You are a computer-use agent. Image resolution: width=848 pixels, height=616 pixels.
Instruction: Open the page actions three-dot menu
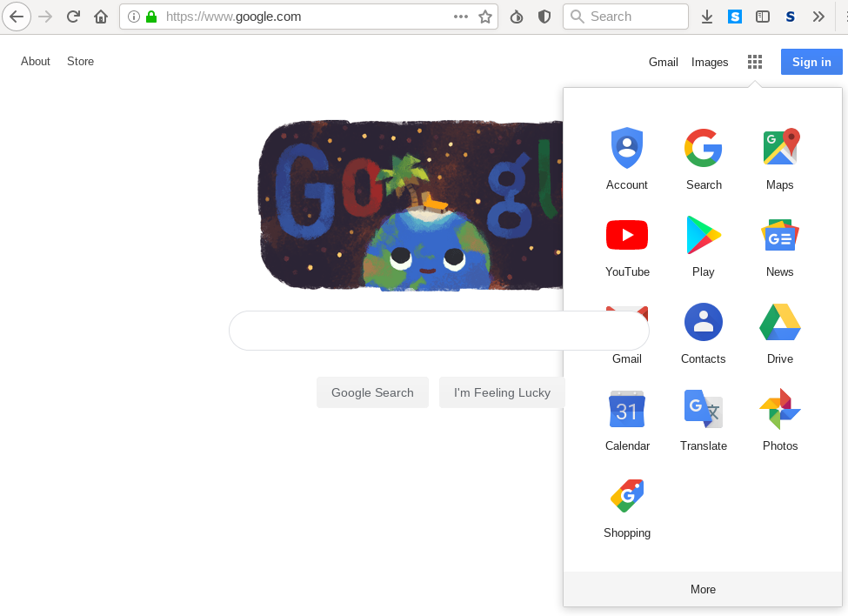(461, 17)
